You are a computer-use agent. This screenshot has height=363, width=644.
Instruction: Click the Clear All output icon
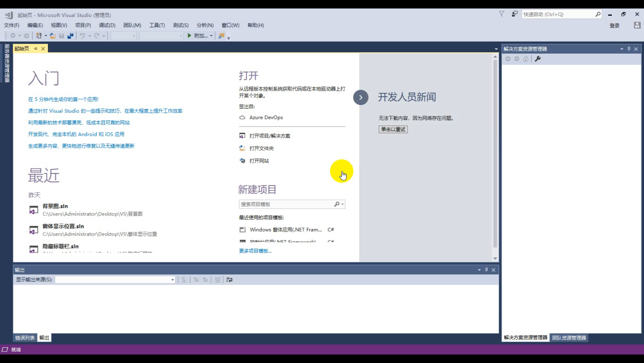click(x=217, y=279)
